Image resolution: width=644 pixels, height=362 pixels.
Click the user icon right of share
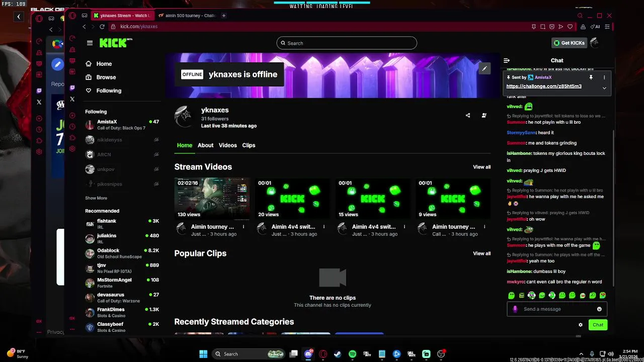pyautogui.click(x=484, y=115)
